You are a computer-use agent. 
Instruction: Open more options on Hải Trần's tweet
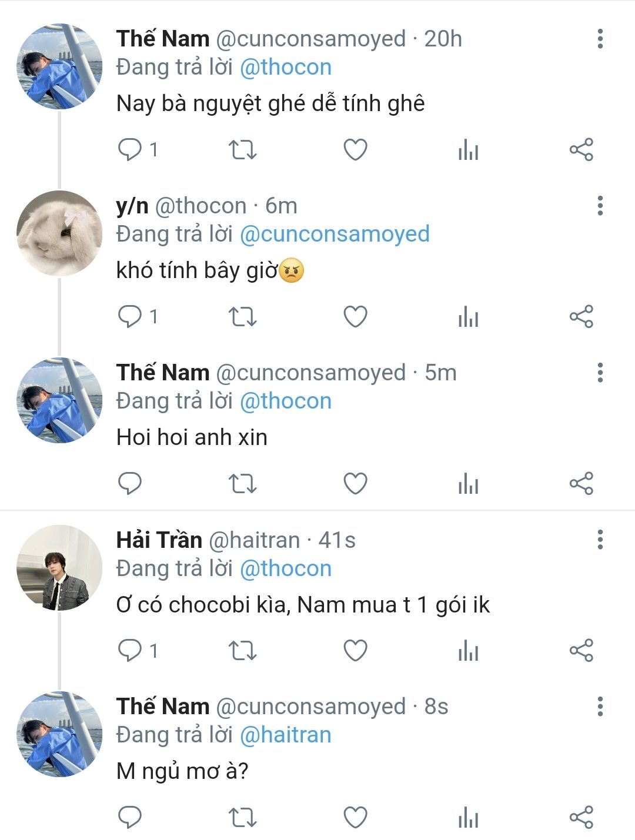[x=600, y=540]
